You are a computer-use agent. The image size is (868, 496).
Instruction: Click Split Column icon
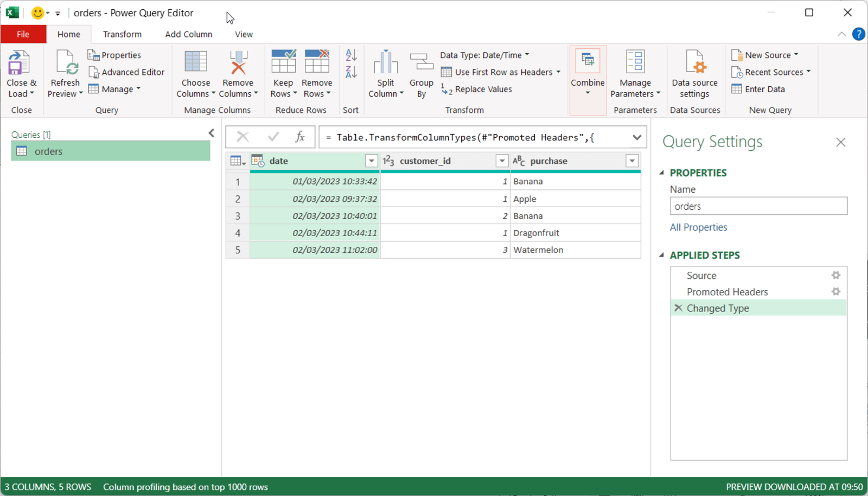(x=386, y=62)
